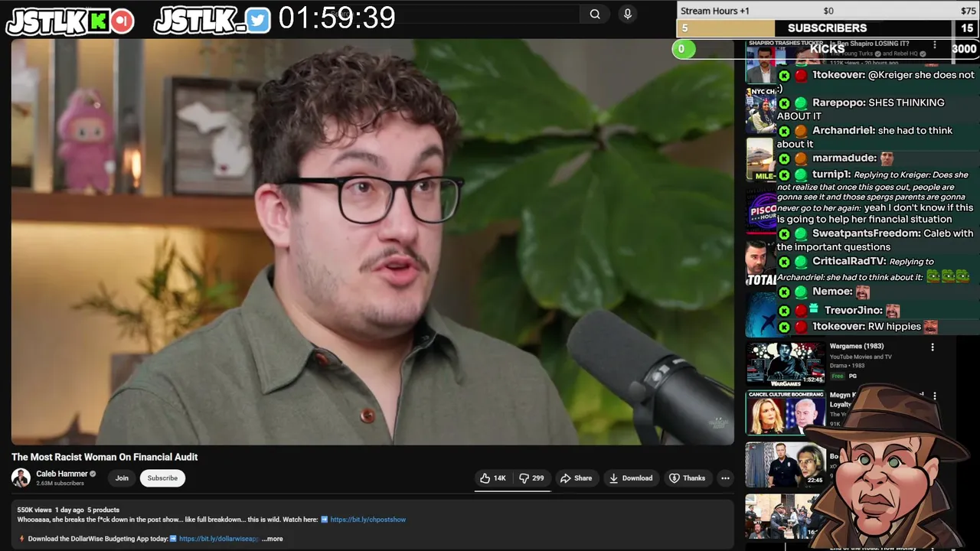The image size is (980, 551).
Task: Click the '550K views 1 day ago' text
Action: [51, 510]
